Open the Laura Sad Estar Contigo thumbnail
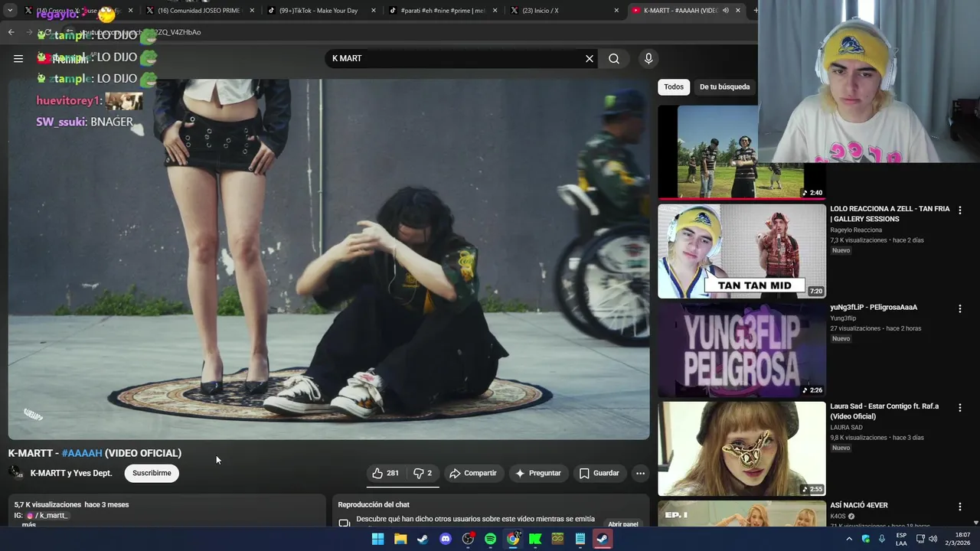 742,448
